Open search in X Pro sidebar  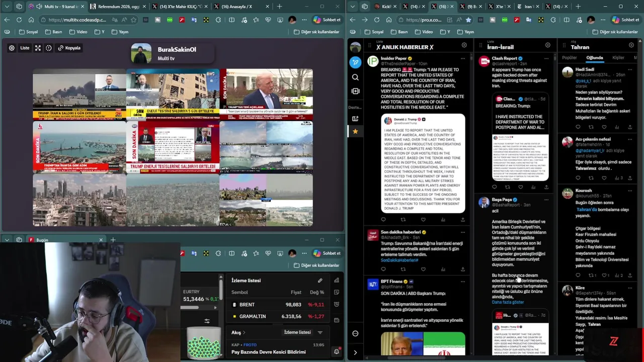(355, 77)
